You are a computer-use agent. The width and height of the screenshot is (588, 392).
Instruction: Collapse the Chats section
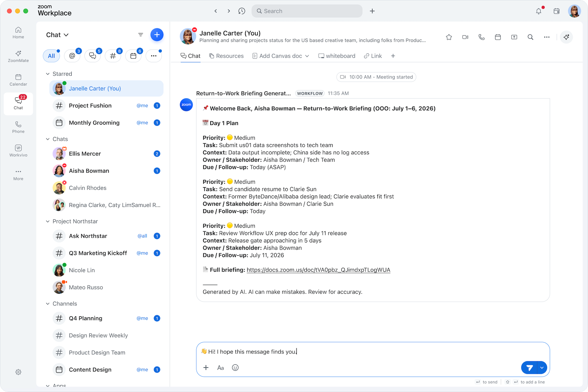(x=48, y=139)
